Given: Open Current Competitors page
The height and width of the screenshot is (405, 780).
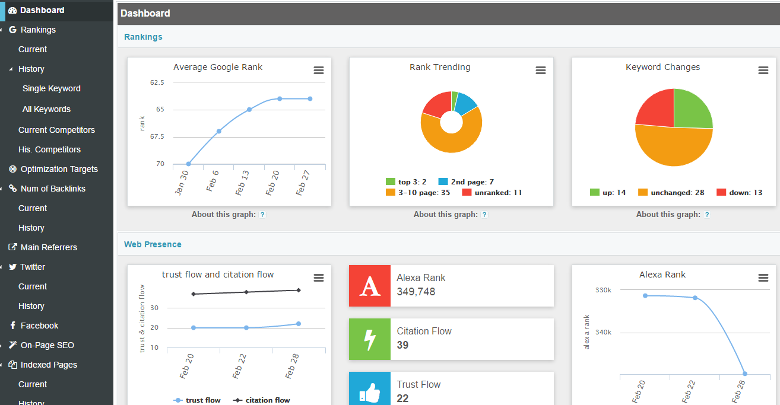Looking at the screenshot, I should tap(56, 130).
